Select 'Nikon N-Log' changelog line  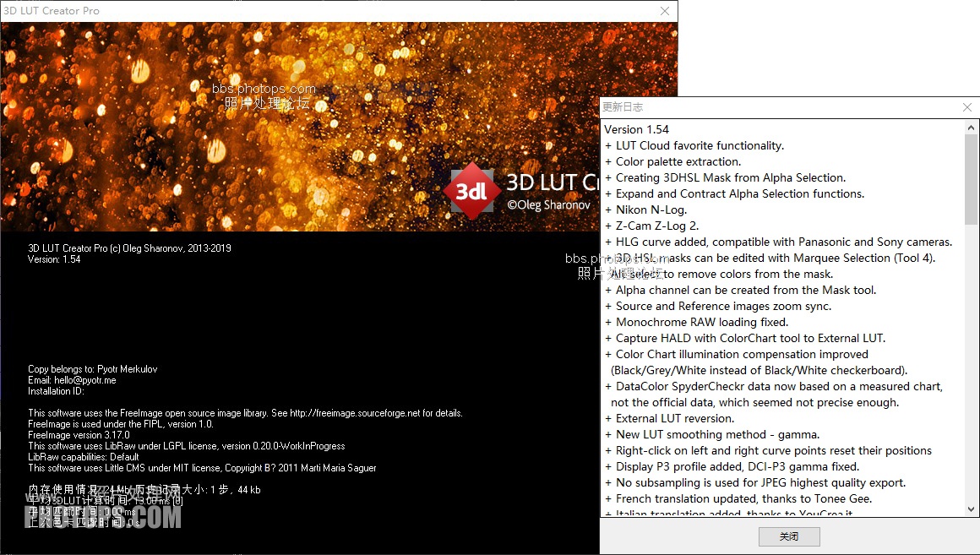645,210
